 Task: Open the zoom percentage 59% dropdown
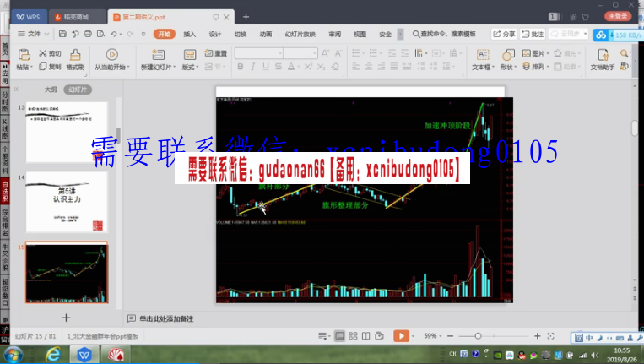432,335
